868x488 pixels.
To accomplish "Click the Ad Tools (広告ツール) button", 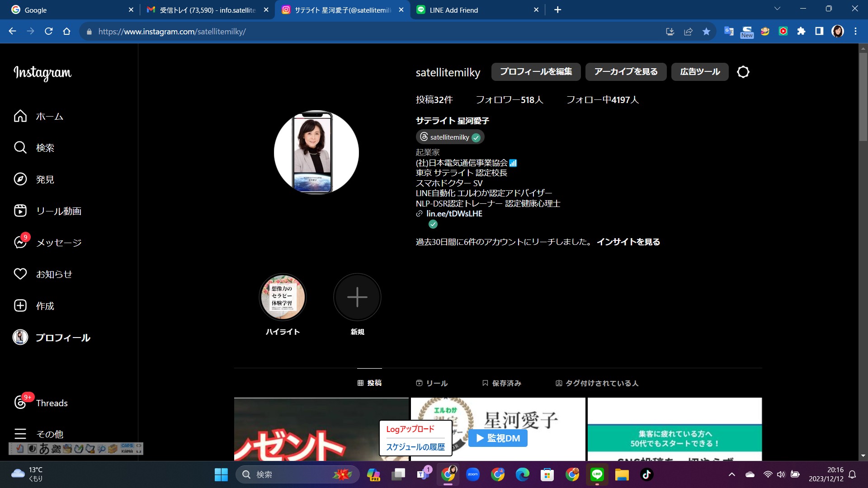I will [700, 72].
